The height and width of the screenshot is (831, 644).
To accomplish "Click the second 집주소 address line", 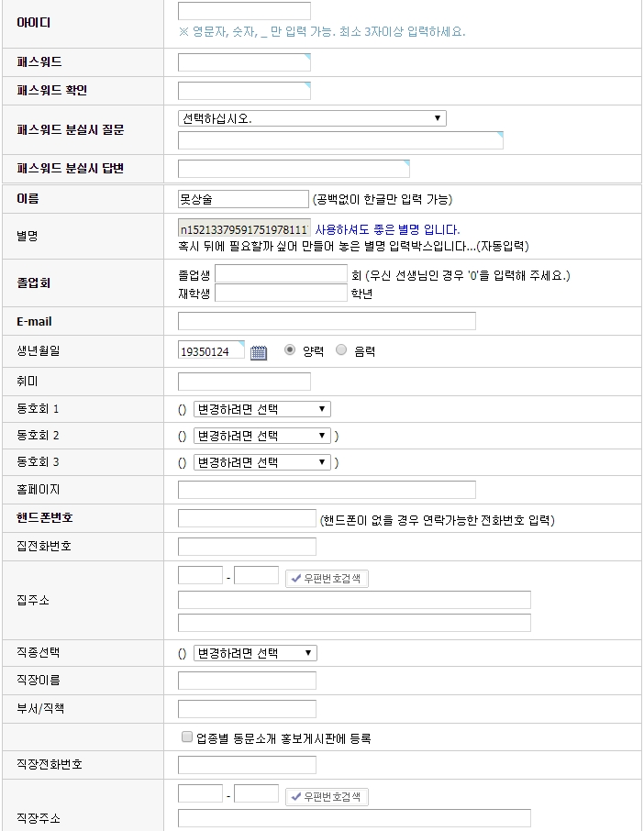I will tap(354, 623).
